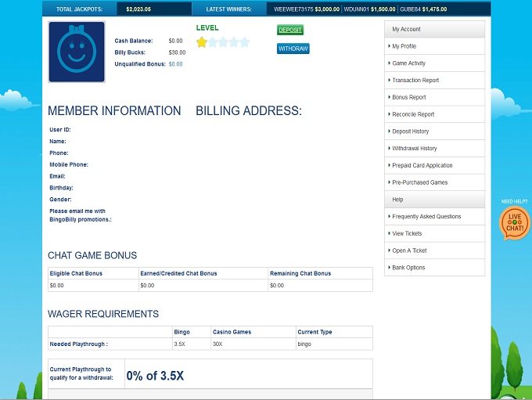Click the Unqualified Bonus $0.00 amount
The height and width of the screenshot is (400, 532).
175,64
